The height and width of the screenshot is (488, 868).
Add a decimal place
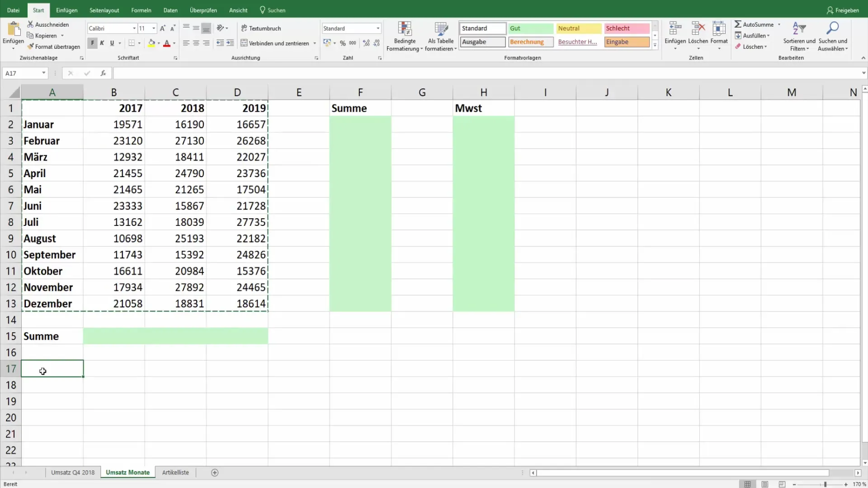[x=366, y=43]
